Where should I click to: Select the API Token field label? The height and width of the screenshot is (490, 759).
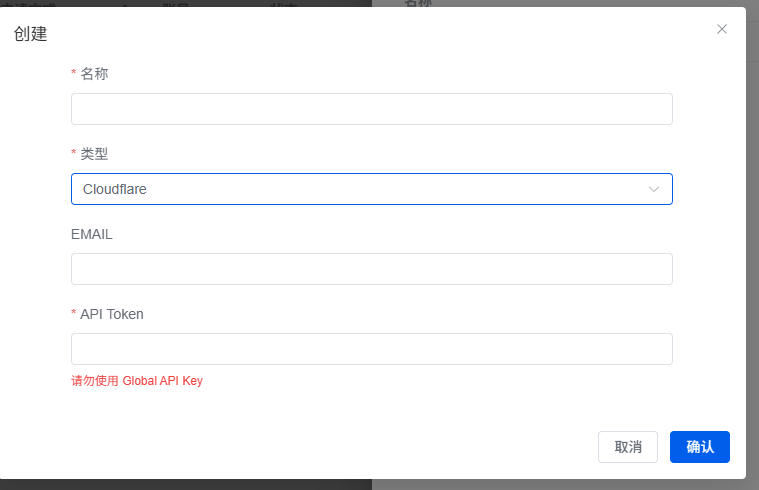coord(112,314)
